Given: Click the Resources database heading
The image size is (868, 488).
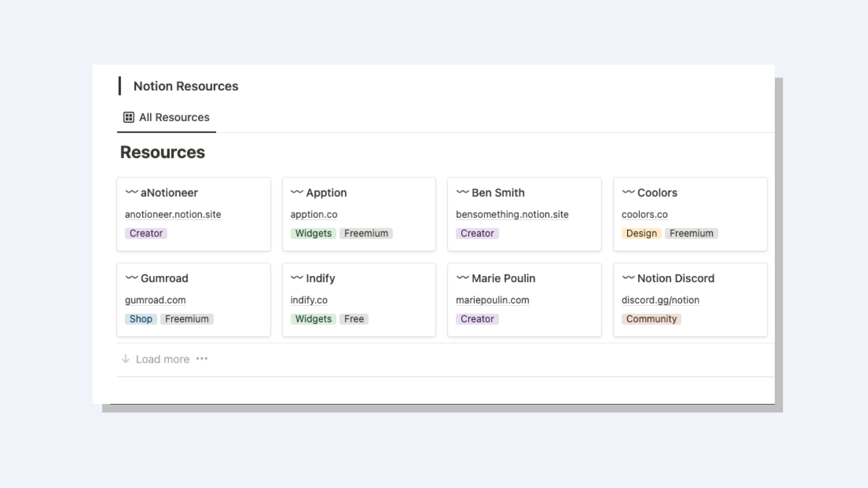Looking at the screenshot, I should [163, 153].
